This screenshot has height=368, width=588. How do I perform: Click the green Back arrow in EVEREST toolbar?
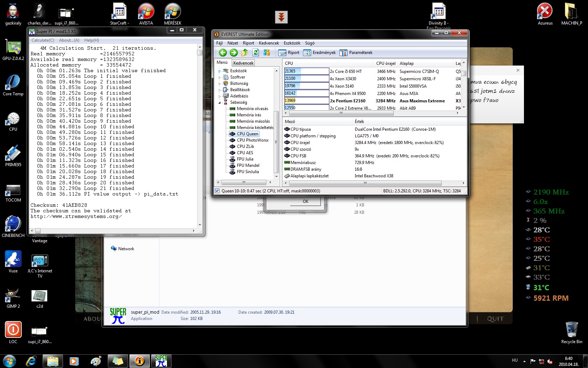pyautogui.click(x=223, y=53)
